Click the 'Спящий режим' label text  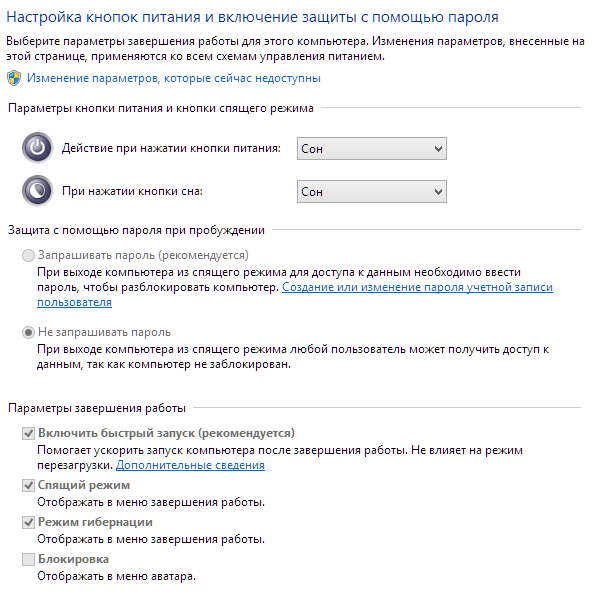pyautogui.click(x=84, y=486)
